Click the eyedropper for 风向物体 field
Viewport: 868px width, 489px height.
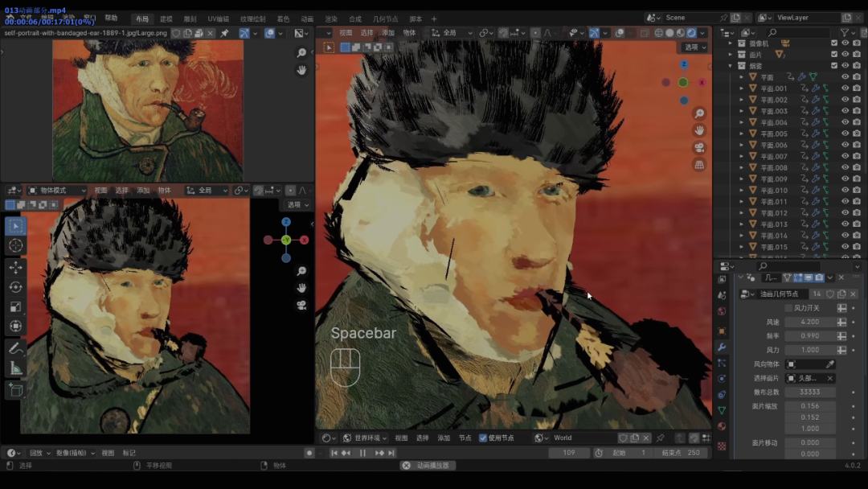[x=829, y=364]
